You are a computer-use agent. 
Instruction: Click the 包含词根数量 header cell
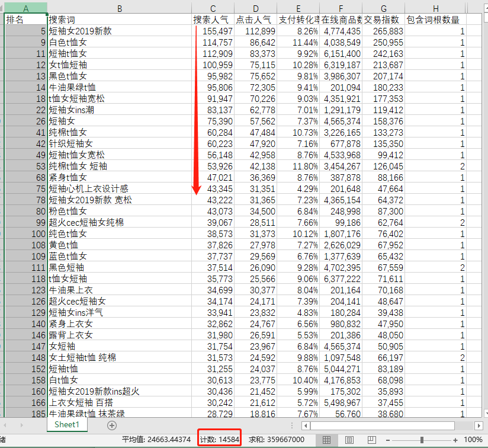click(x=436, y=20)
